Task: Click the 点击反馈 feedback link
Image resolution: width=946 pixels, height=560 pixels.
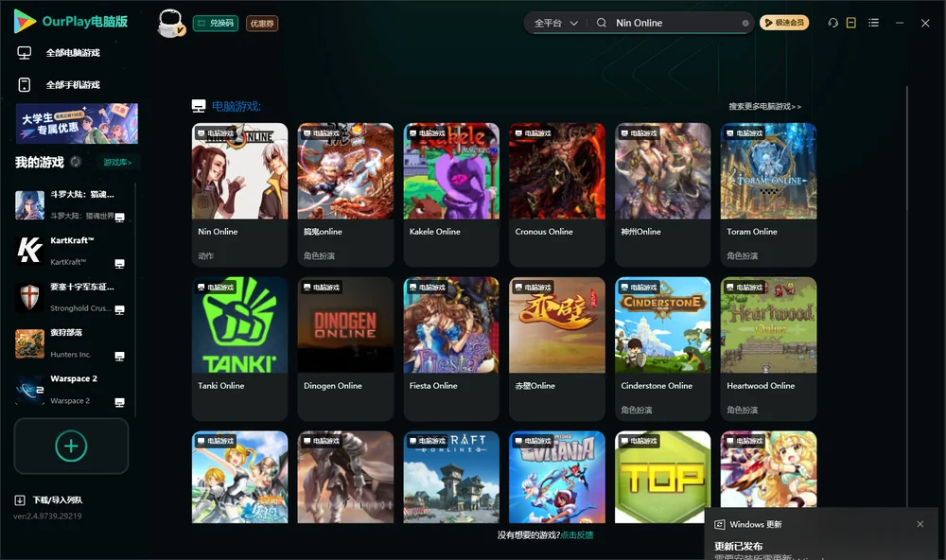Action: 577,534
